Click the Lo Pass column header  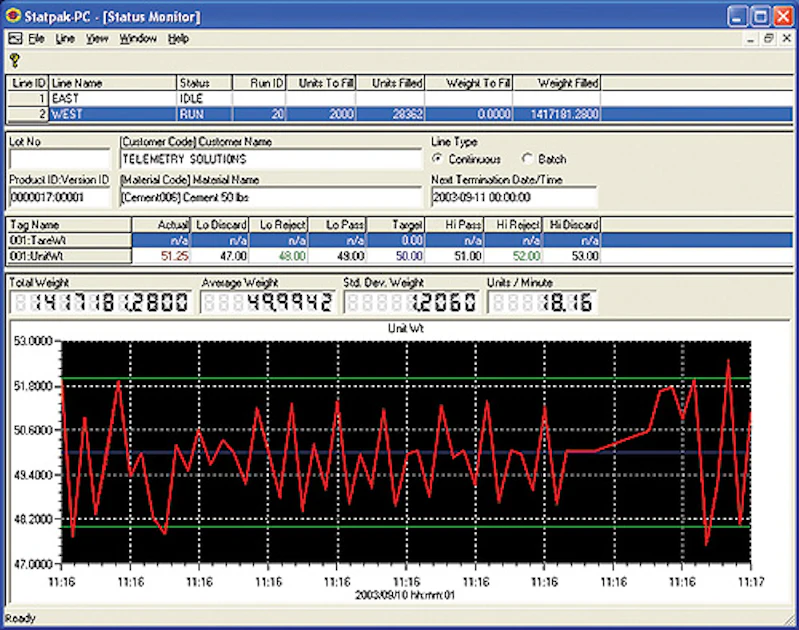click(337, 225)
